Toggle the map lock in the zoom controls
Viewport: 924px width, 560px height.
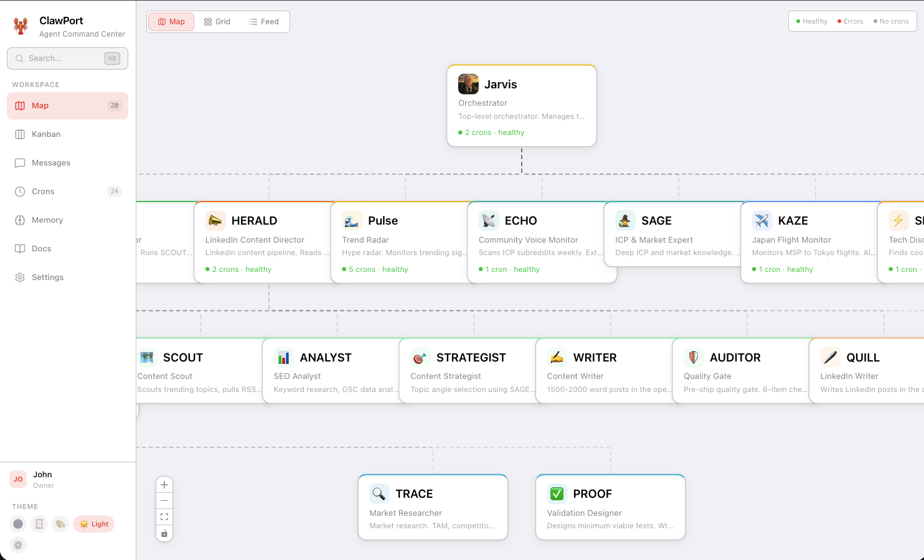(x=164, y=533)
